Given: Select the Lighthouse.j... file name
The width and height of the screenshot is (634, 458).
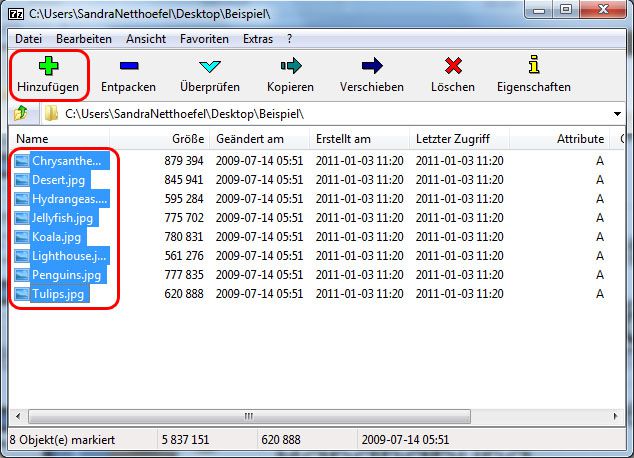Looking at the screenshot, I should [x=69, y=256].
